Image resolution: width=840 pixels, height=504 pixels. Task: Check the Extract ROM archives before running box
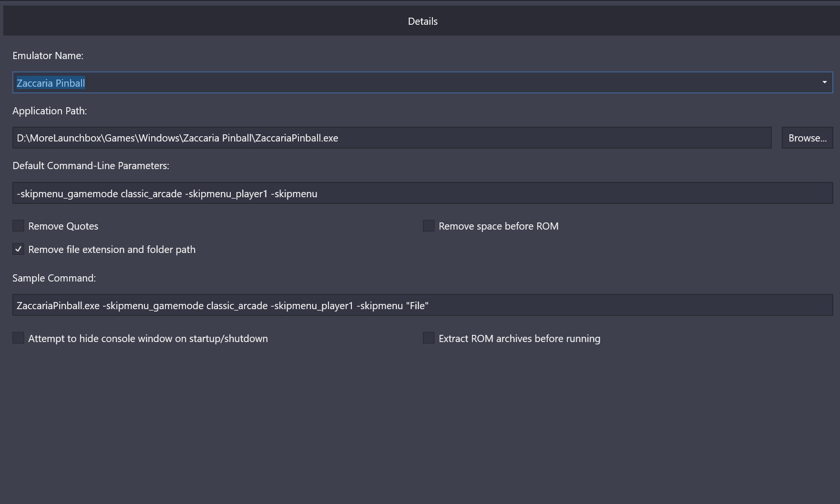click(429, 338)
